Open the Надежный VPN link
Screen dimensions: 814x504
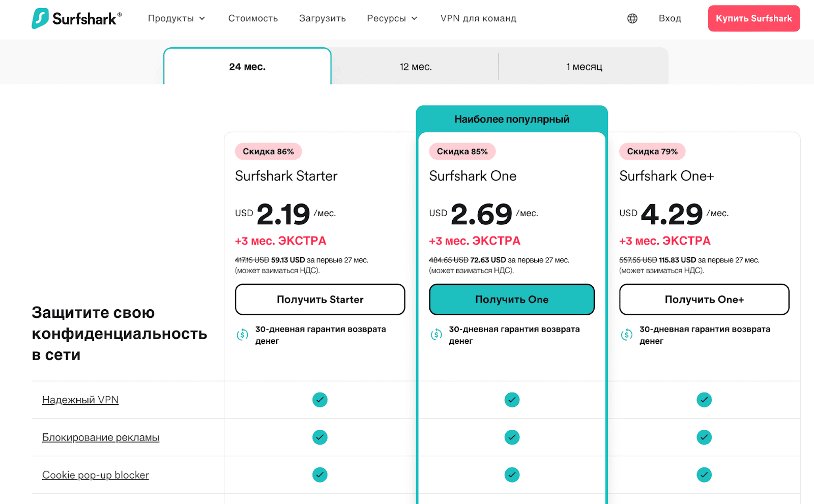(x=80, y=400)
